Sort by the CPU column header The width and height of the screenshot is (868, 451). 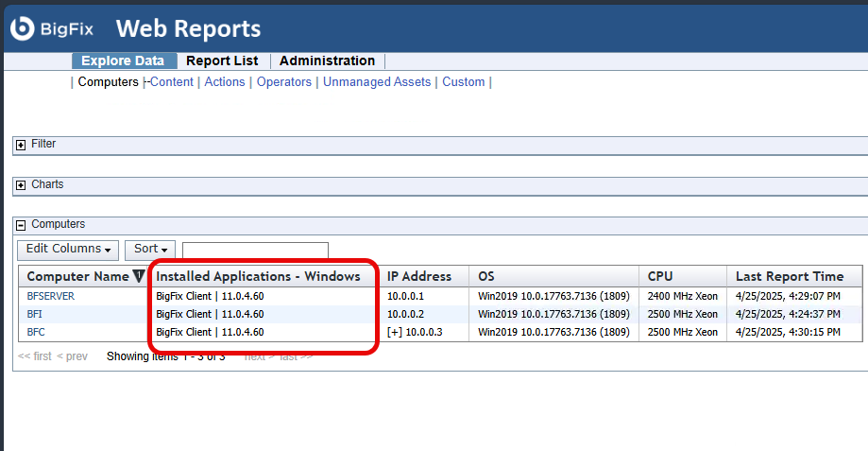tap(660, 276)
